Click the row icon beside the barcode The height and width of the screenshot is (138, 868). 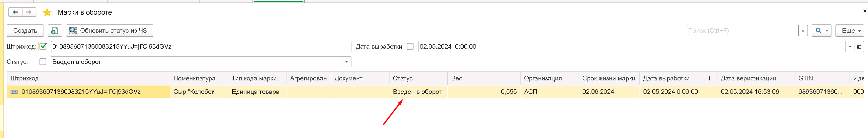(x=14, y=92)
